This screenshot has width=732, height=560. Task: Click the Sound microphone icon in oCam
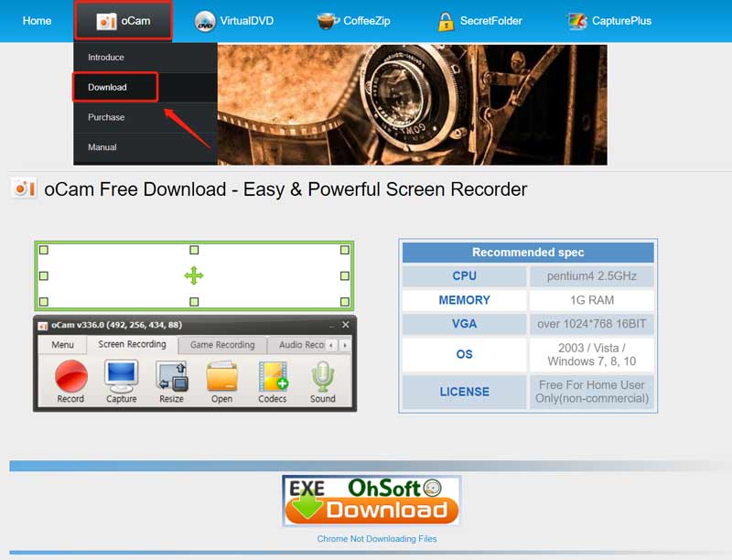point(323,382)
